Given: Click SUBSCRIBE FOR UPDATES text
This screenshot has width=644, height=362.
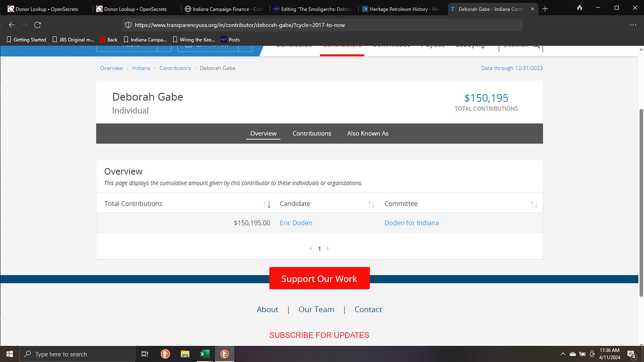Looking at the screenshot, I should pos(319,335).
